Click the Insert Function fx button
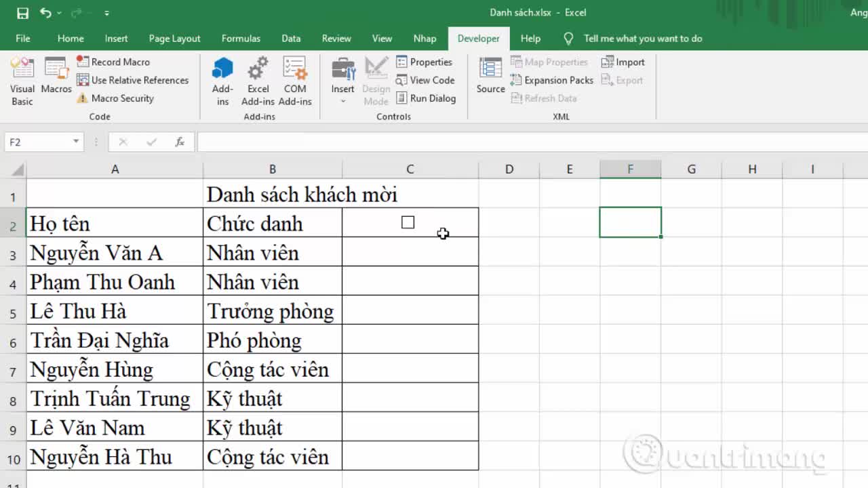The image size is (868, 488). (180, 142)
